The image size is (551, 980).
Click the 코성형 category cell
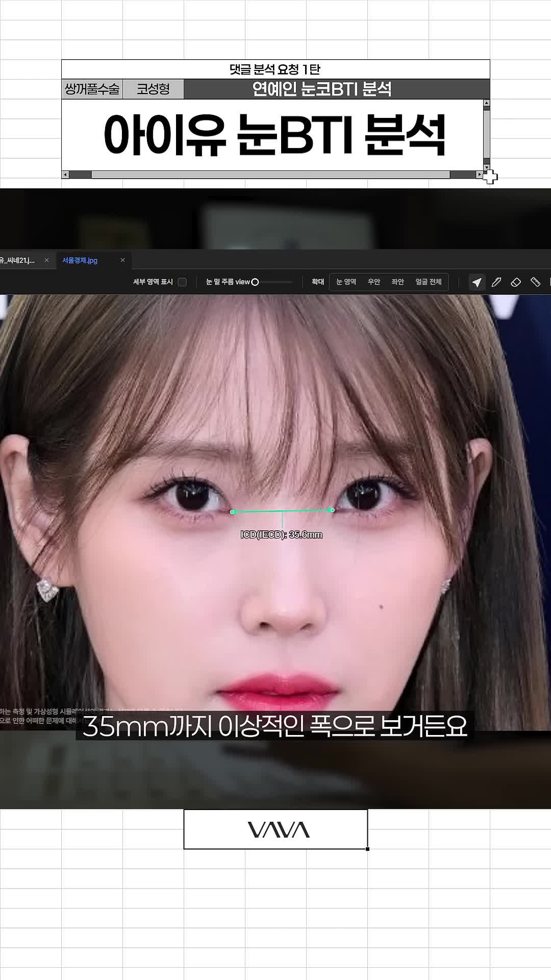[153, 89]
